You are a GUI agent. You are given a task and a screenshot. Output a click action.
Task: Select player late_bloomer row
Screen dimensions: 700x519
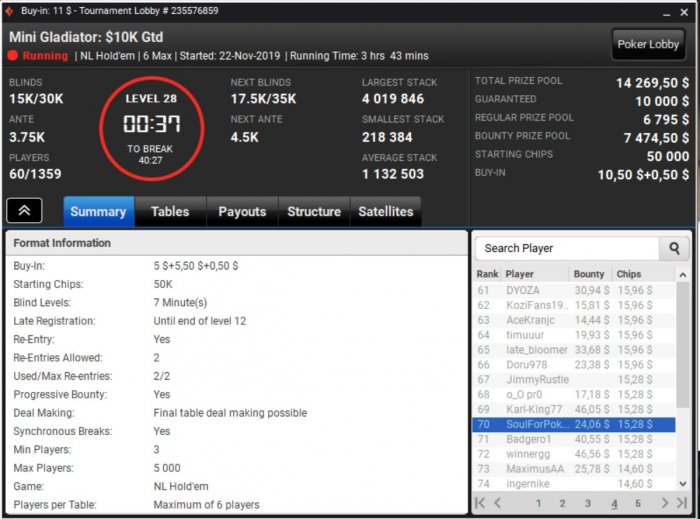[574, 350]
